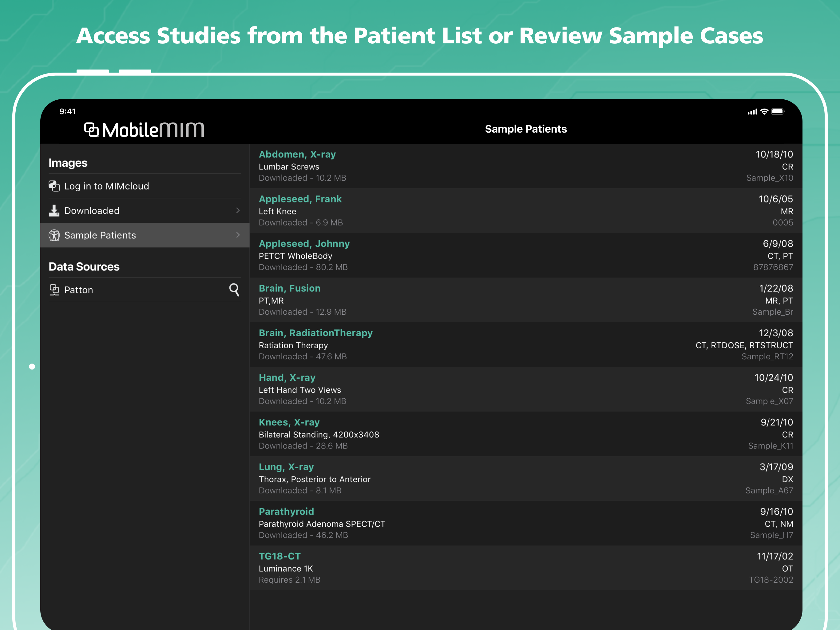Click the battery status icon

click(777, 111)
